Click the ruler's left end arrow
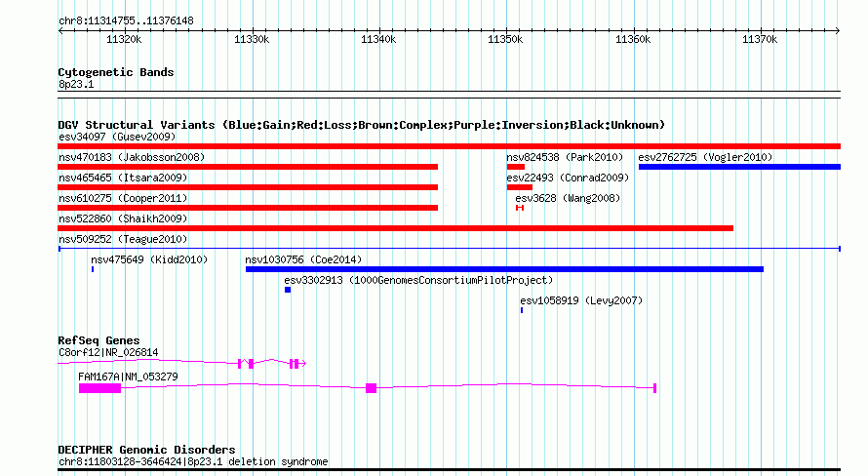The image size is (868, 476). [60, 31]
